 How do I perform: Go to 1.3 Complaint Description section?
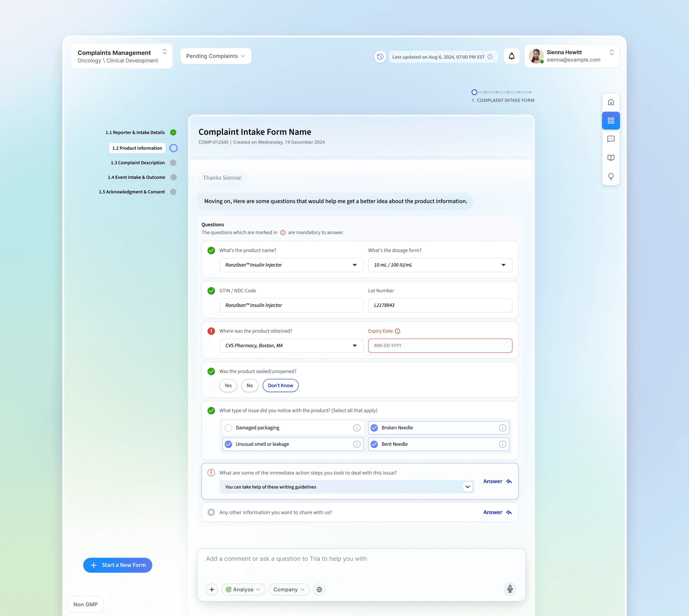click(x=138, y=163)
